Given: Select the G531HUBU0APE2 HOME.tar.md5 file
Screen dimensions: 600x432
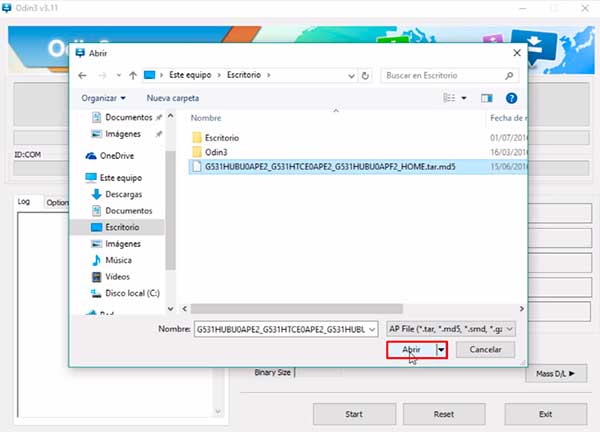Looking at the screenshot, I should tap(357, 167).
